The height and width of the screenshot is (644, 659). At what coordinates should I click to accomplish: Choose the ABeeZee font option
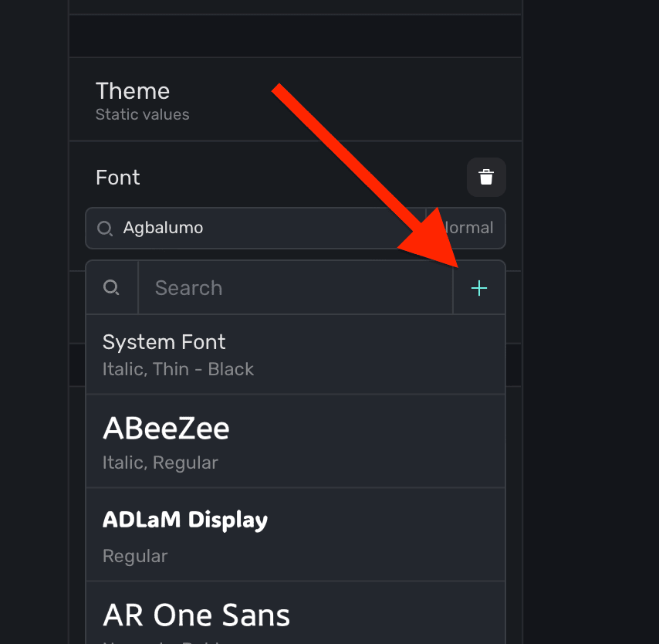point(295,441)
